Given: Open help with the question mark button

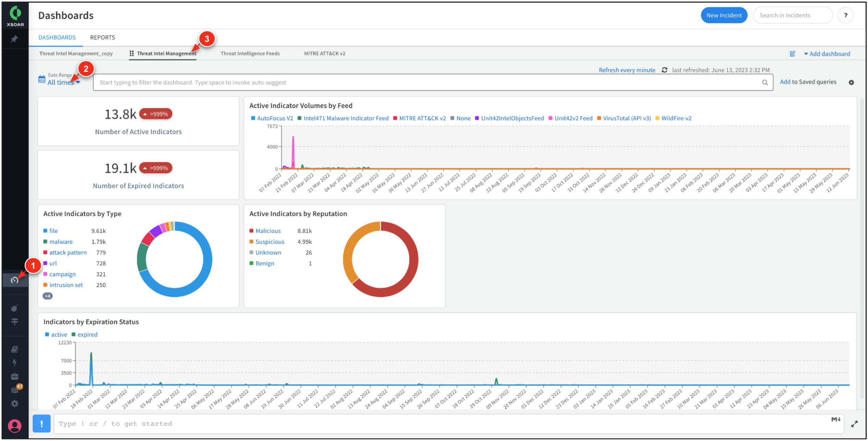Looking at the screenshot, I should (845, 15).
